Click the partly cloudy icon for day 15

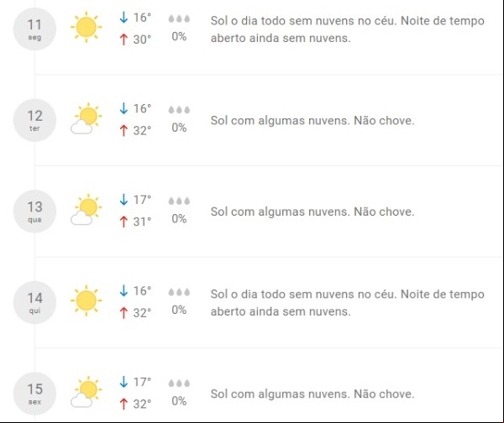tap(87, 392)
